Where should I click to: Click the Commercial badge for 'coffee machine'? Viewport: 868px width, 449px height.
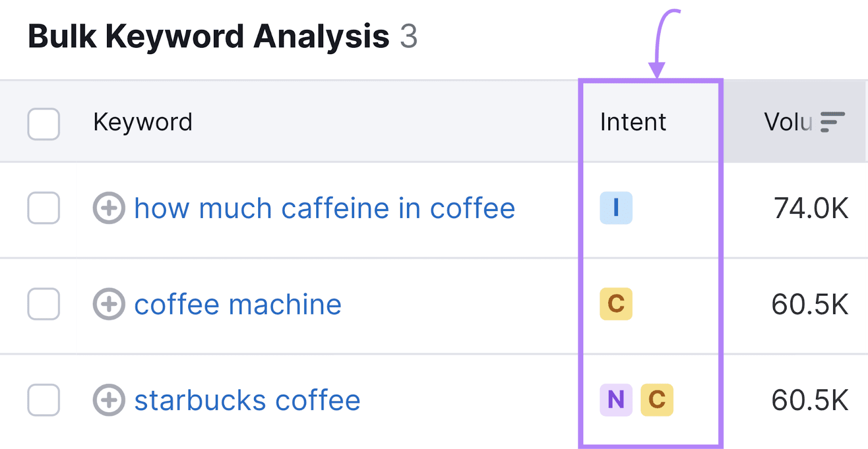(x=616, y=304)
